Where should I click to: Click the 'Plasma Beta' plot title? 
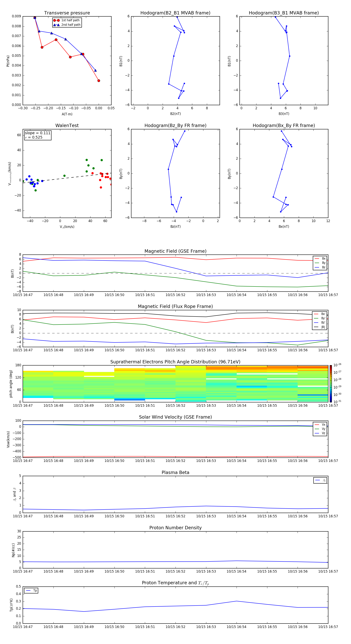175,473
